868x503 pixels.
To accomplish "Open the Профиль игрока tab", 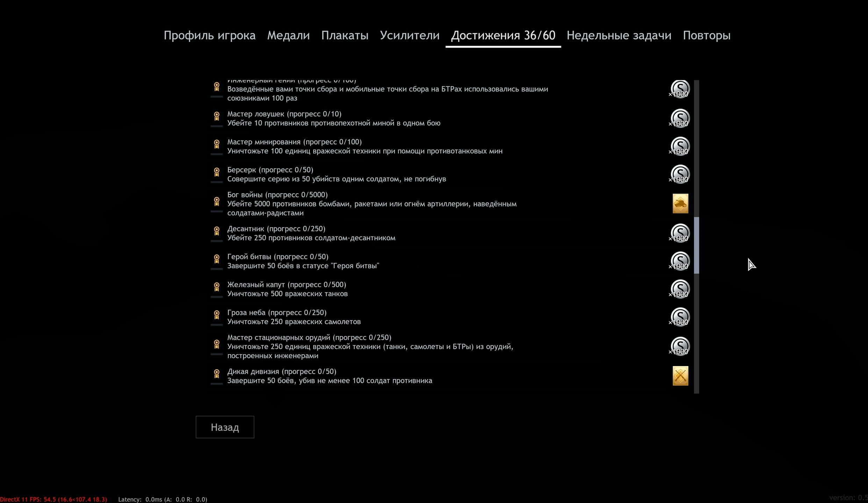I will click(x=209, y=36).
